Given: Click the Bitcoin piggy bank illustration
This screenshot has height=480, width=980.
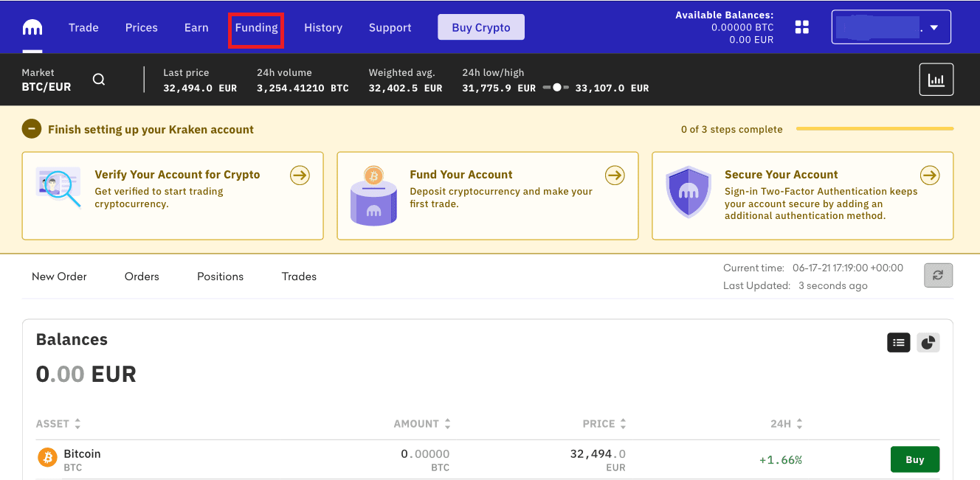Looking at the screenshot, I should point(373,195).
